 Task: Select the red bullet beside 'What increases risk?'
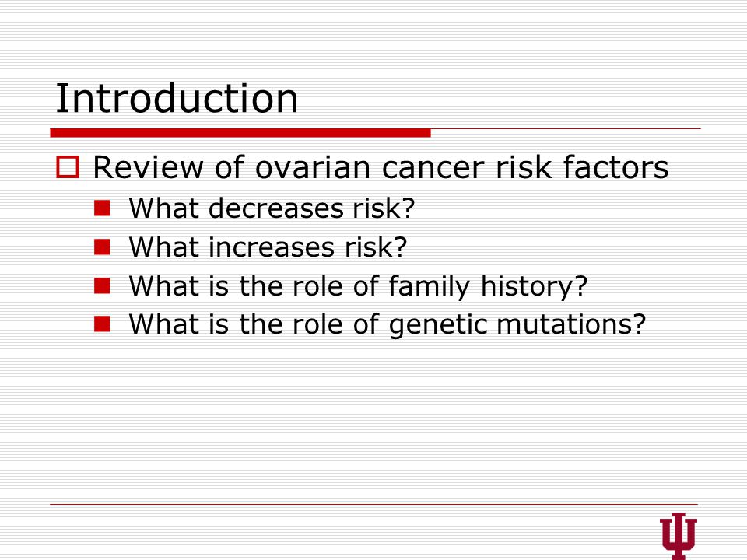(x=102, y=247)
